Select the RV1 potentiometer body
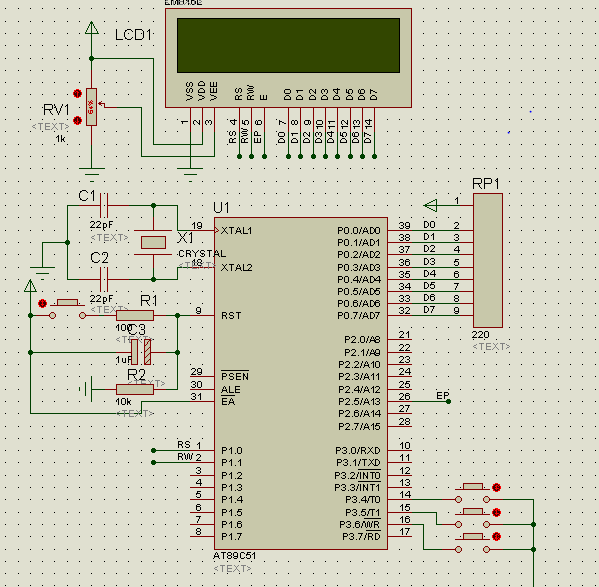 [91, 107]
